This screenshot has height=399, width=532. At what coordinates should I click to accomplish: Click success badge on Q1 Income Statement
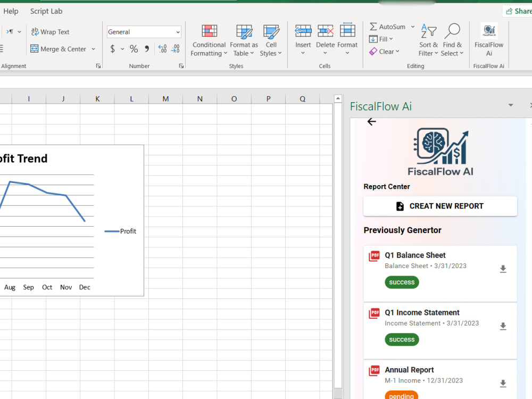[x=402, y=339]
